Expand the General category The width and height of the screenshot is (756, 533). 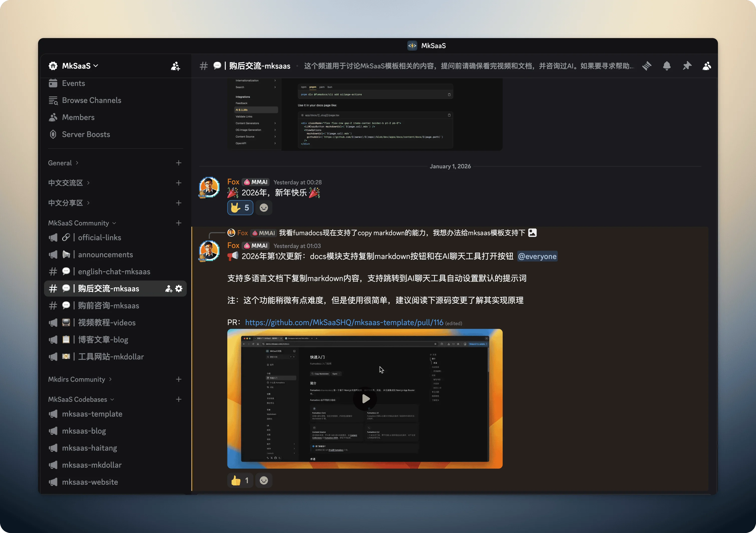pyautogui.click(x=63, y=163)
